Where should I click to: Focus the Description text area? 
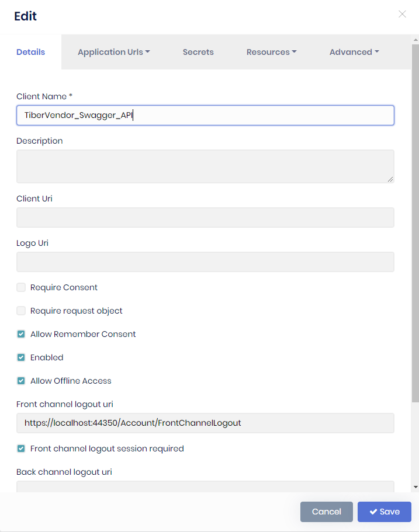pos(205,166)
